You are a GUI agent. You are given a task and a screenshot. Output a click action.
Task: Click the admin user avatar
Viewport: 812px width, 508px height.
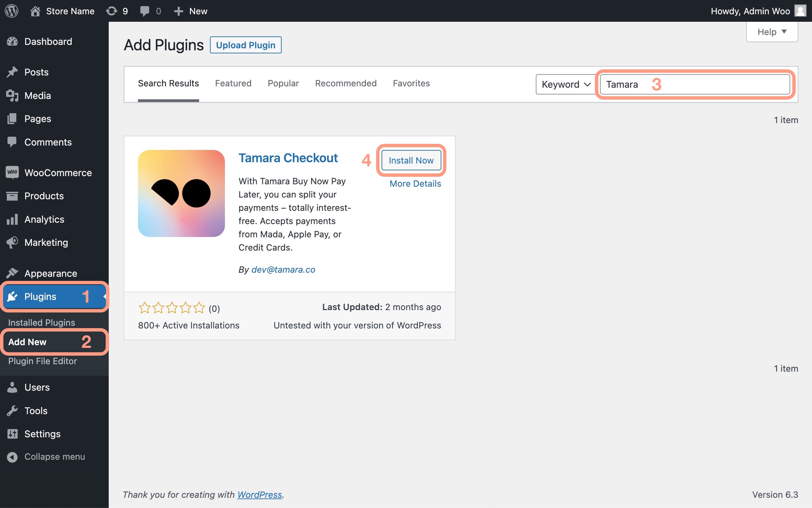pyautogui.click(x=800, y=11)
